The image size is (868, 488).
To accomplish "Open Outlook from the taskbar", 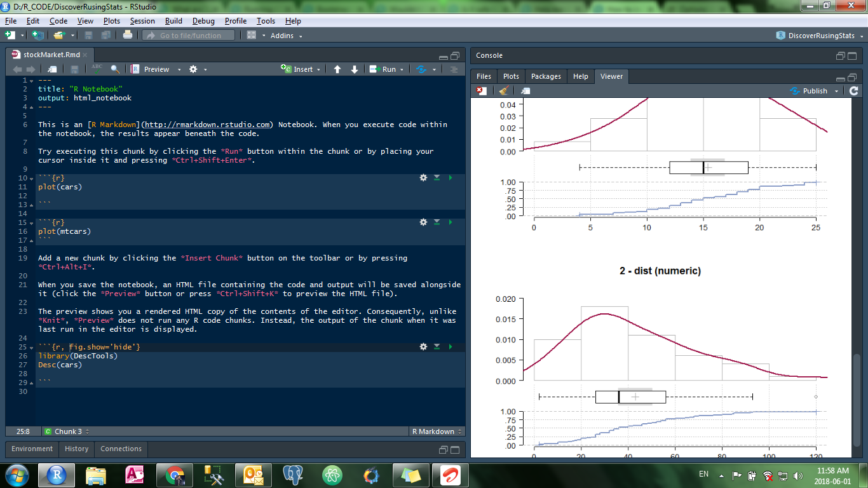I will tap(254, 475).
